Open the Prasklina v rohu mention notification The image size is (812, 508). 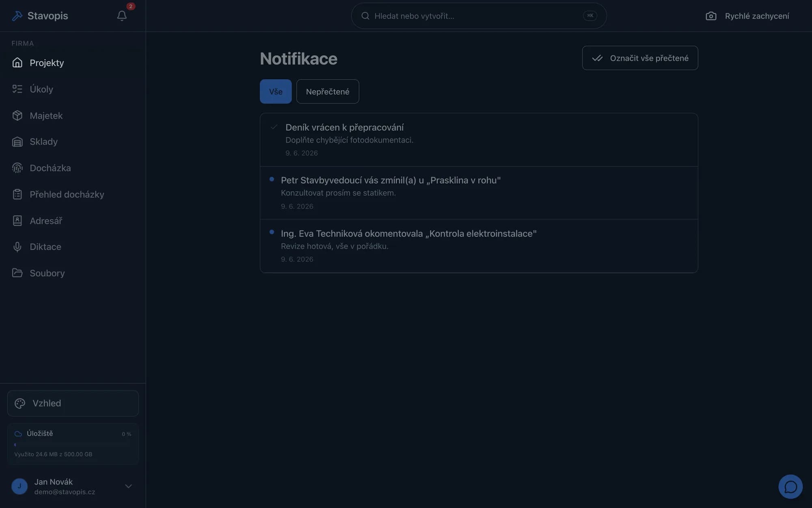[x=479, y=193]
